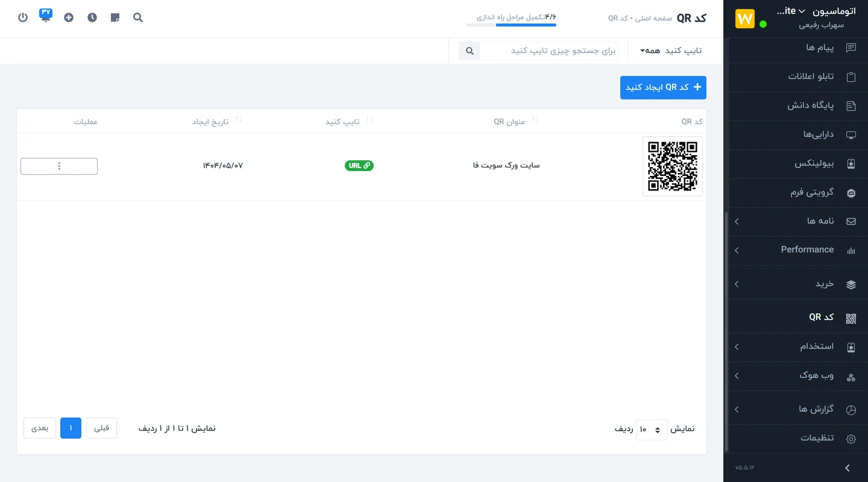The width and height of the screenshot is (868, 482).
Task: Click the تابلو اعلانات clipboard icon
Action: (x=851, y=77)
